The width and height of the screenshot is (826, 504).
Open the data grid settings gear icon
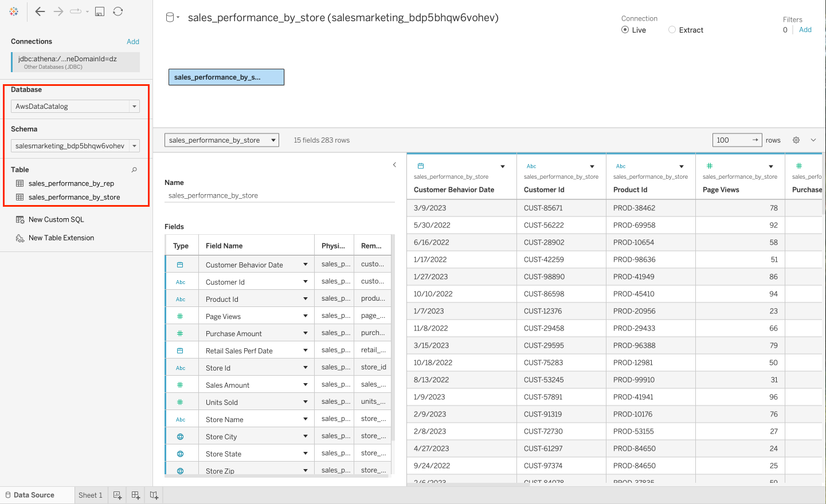coord(796,140)
